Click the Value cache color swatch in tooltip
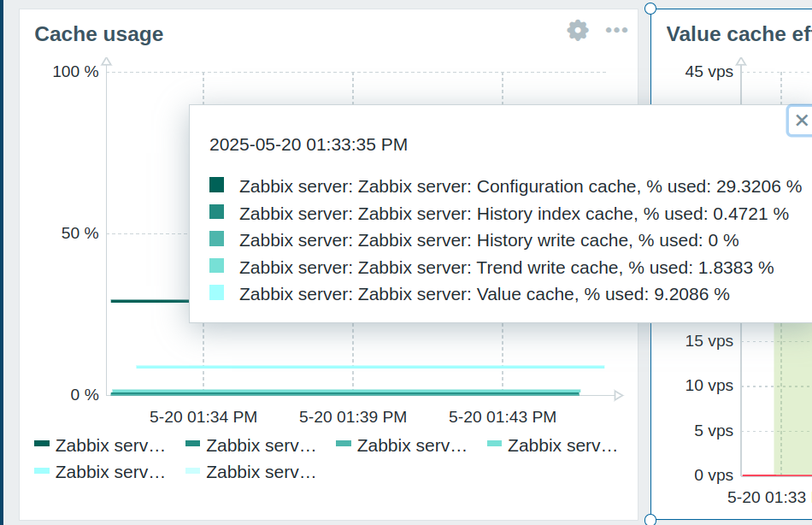The image size is (812, 525). (x=216, y=292)
